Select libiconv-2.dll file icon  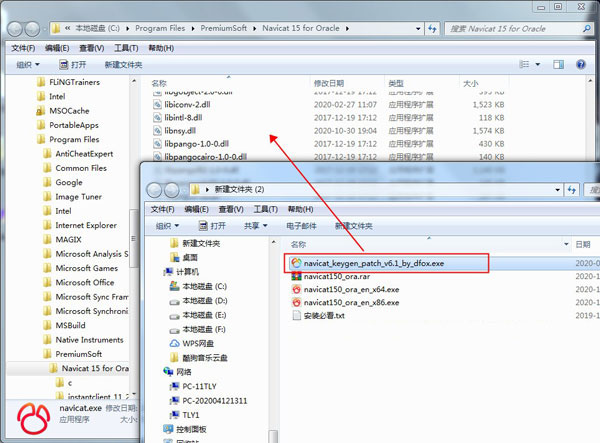157,104
